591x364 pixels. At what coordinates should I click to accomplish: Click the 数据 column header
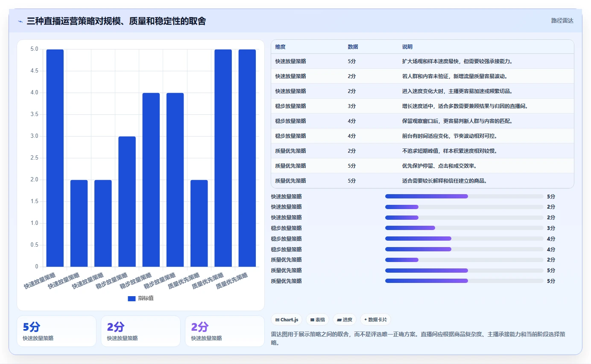pyautogui.click(x=353, y=47)
